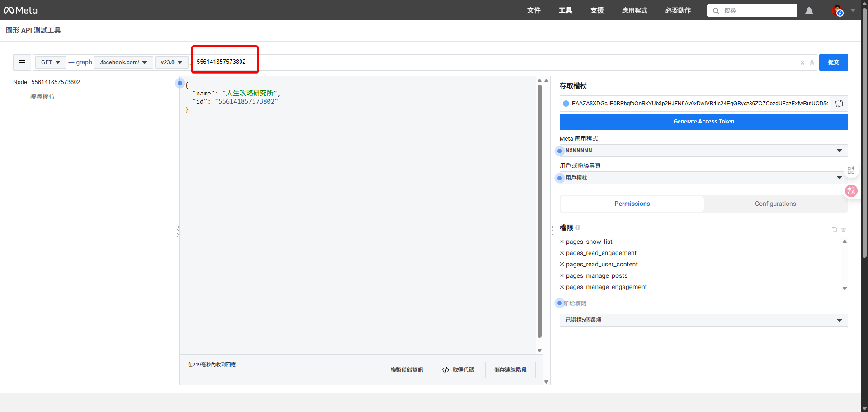
Task: Switch to the Configurations tab
Action: click(775, 204)
